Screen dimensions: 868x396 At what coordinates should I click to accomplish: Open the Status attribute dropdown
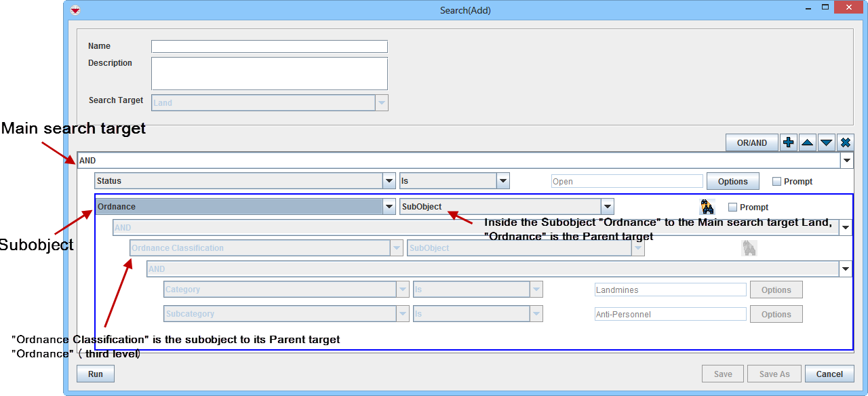389,181
